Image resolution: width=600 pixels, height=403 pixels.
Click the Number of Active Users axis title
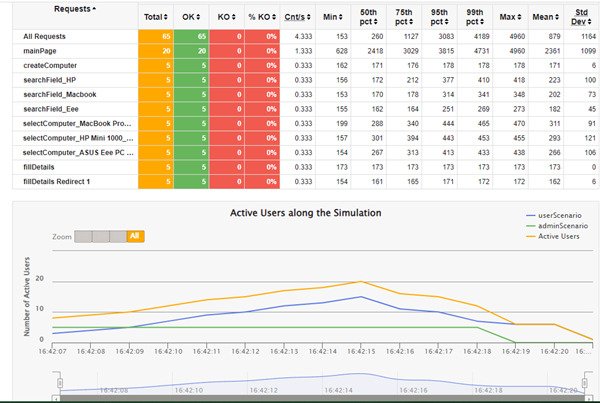[x=27, y=297]
